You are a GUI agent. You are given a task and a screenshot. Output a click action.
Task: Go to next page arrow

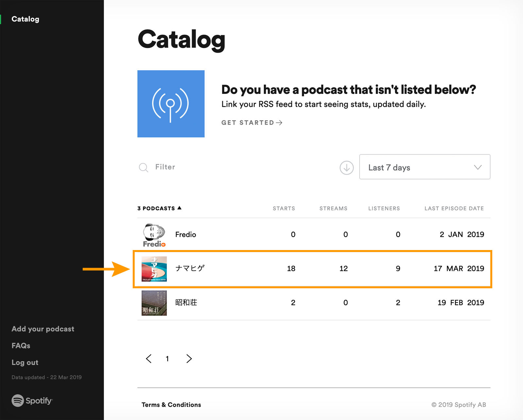189,359
